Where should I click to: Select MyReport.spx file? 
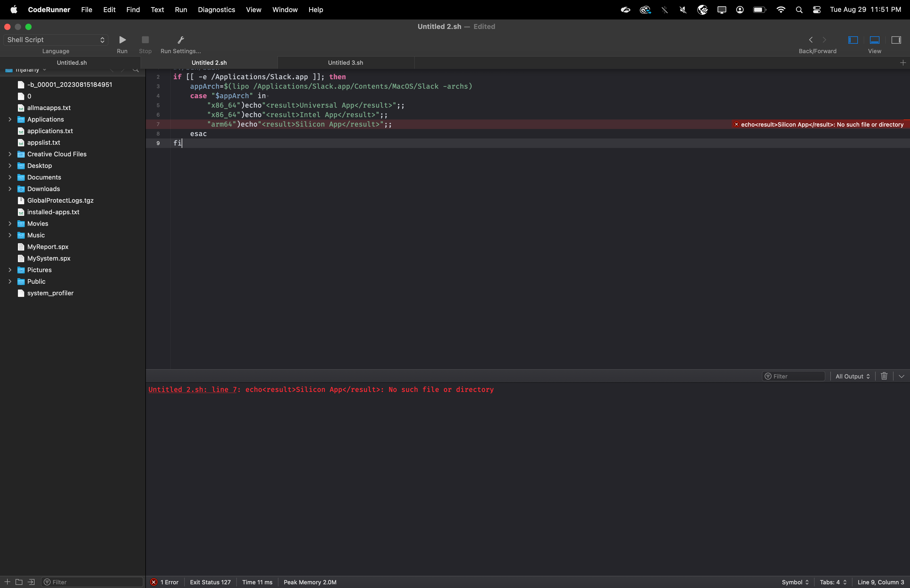pyautogui.click(x=48, y=247)
